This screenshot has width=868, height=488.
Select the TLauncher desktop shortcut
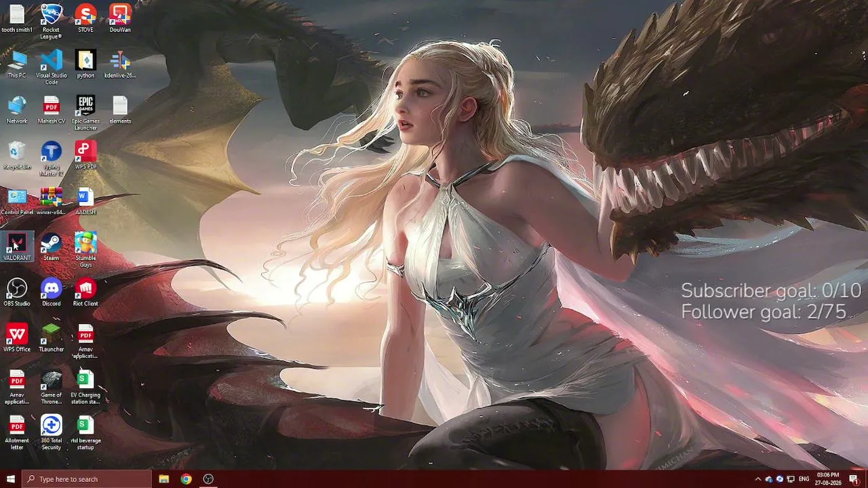coord(51,337)
